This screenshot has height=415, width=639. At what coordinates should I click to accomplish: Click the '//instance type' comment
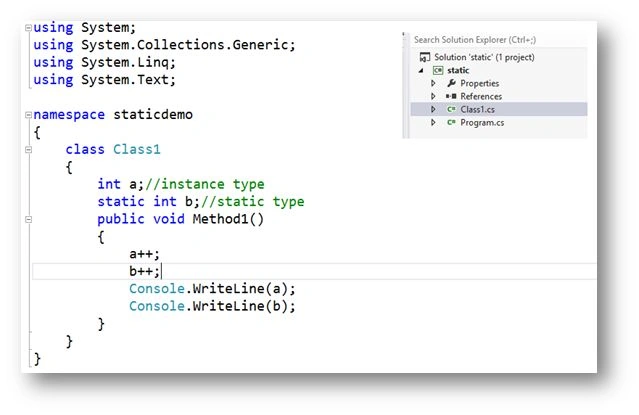(205, 185)
